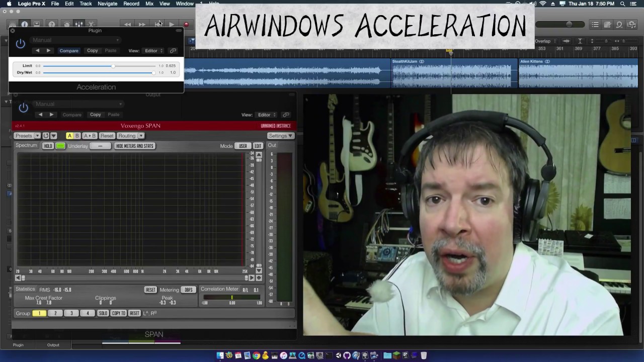The width and height of the screenshot is (644, 362).
Task: Click SPAN undo circular arrow icon
Action: 46,136
